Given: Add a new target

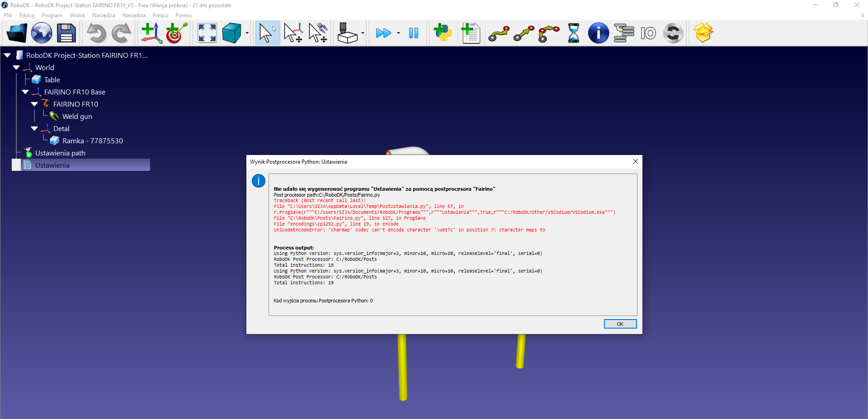Looking at the screenshot, I should pos(176,33).
